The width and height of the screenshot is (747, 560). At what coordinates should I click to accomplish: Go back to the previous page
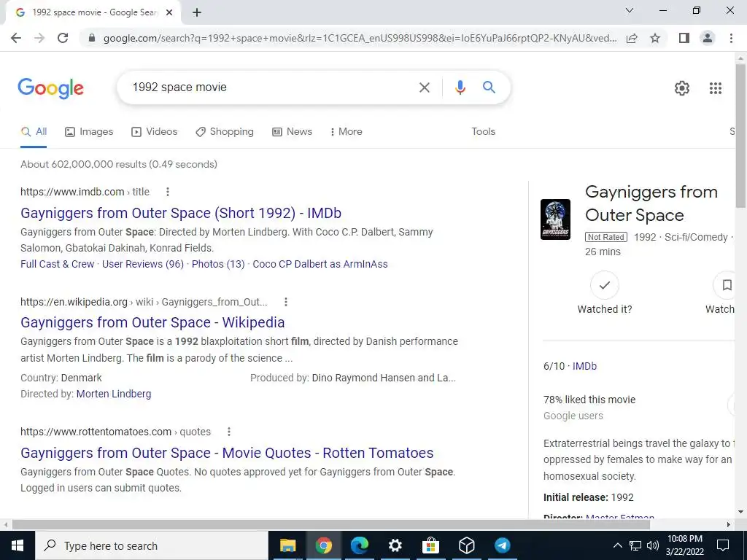click(16, 38)
